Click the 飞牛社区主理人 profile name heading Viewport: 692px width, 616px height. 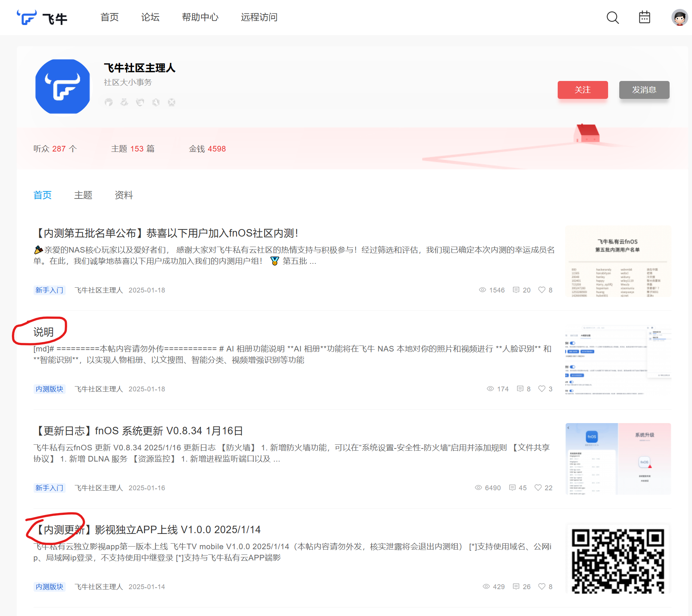click(140, 68)
